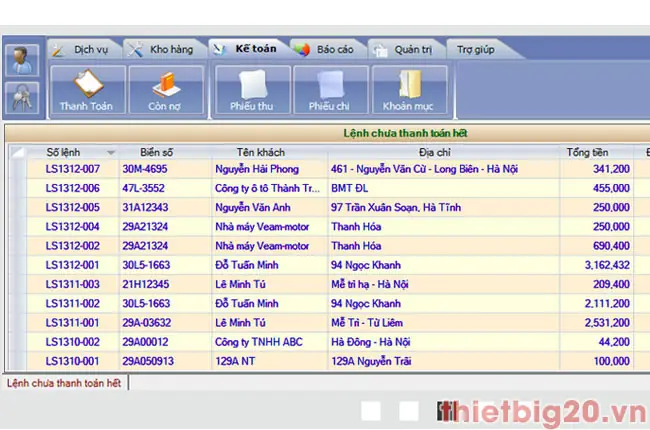Select the bottom Lệnh chưa thanh toán hết tab

pyautogui.click(x=64, y=382)
